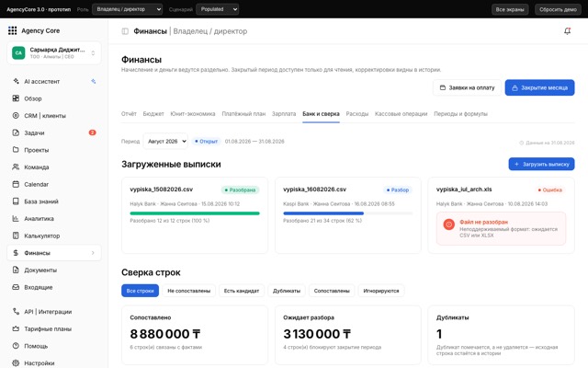
Task: Filter rows by Дубликаты
Action: (x=287, y=291)
